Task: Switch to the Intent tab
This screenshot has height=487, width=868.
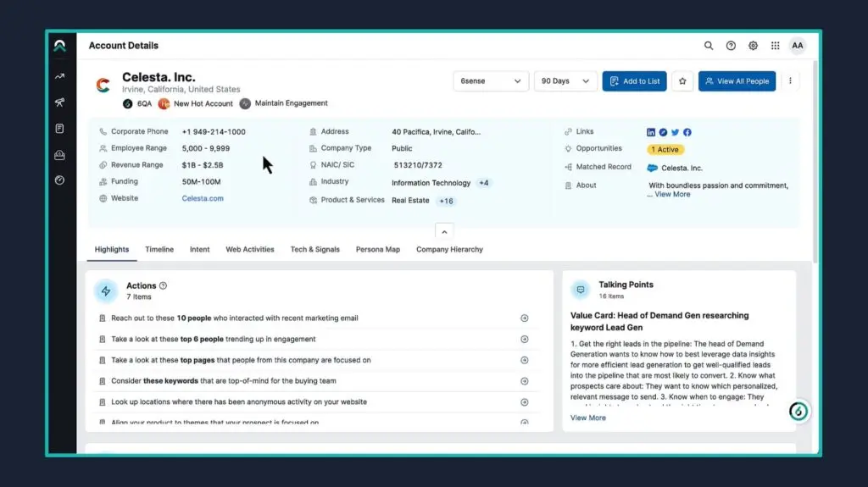Action: (200, 250)
